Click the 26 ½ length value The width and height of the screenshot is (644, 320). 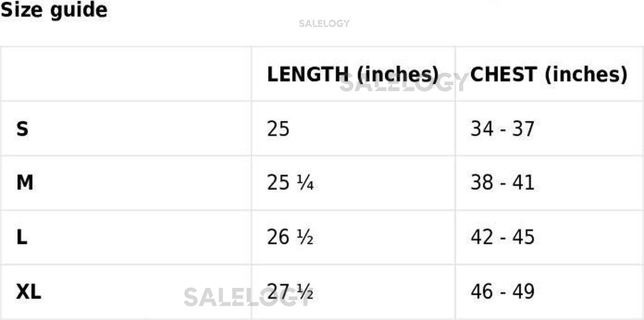click(x=290, y=237)
